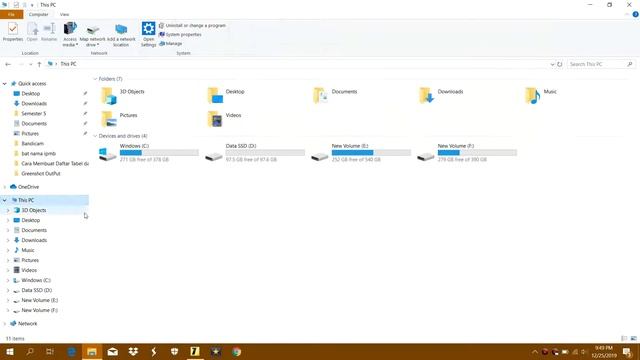
Task: Switch to the View ribbon tab
Action: pos(64,14)
